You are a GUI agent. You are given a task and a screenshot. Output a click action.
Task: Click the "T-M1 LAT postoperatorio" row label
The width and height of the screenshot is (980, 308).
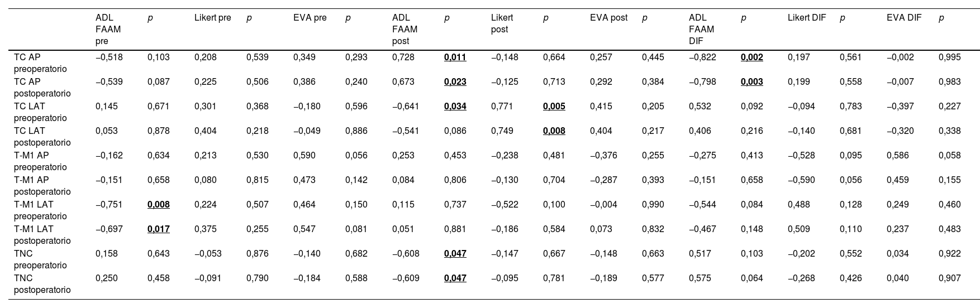42,235
